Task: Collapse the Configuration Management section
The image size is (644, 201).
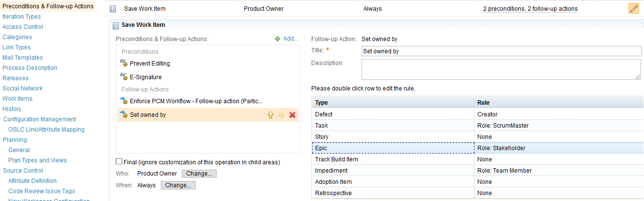Action: [1, 119]
